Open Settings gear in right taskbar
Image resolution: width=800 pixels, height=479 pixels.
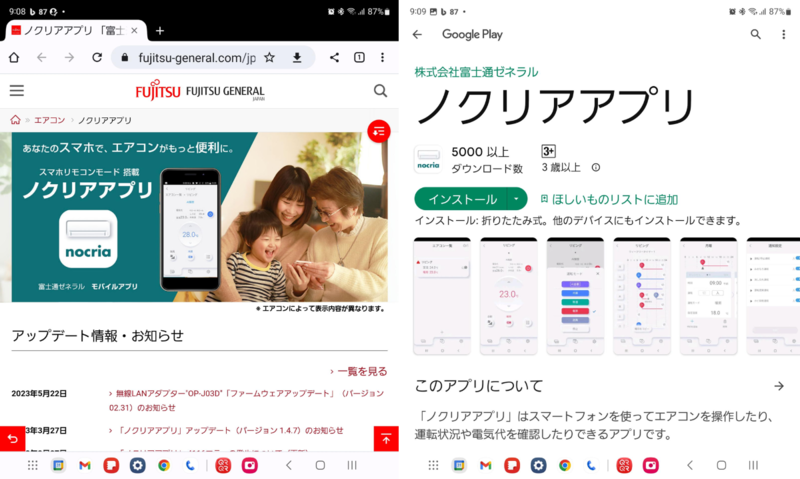click(538, 465)
